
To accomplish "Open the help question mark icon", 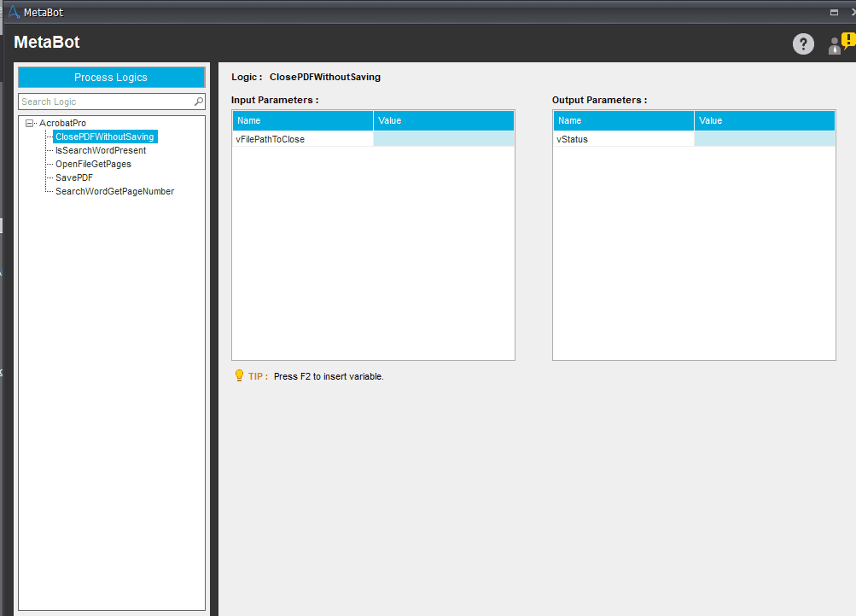I will (x=803, y=44).
